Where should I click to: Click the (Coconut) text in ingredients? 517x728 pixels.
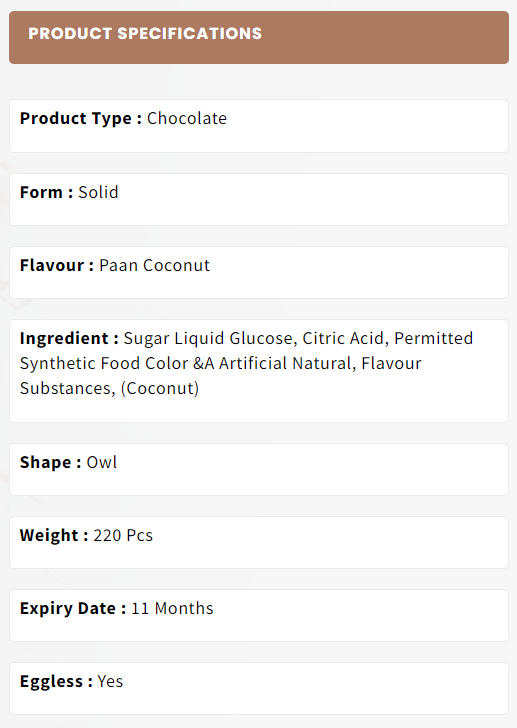[160, 389]
